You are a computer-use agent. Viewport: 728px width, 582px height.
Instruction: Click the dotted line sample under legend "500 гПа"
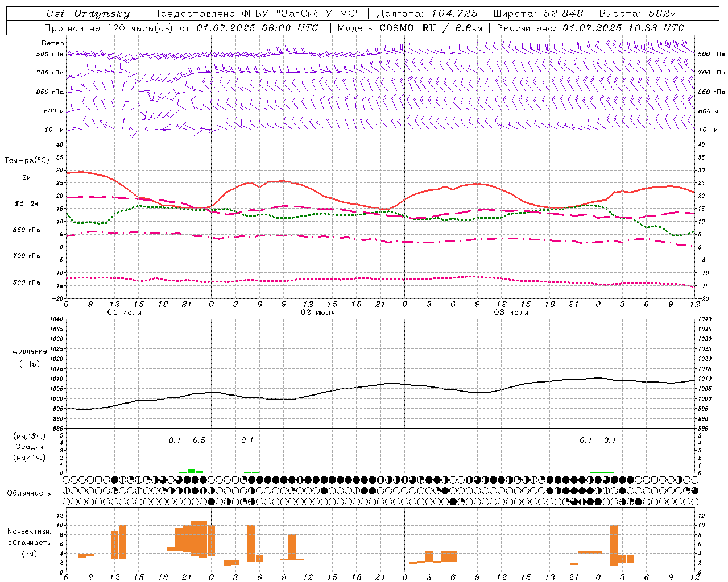tap(25, 289)
